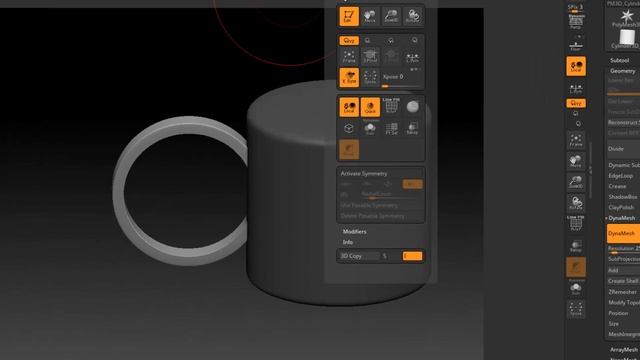This screenshot has height=360, width=640.
Task: Click the Scale icon on the right shelf
Action: [576, 182]
